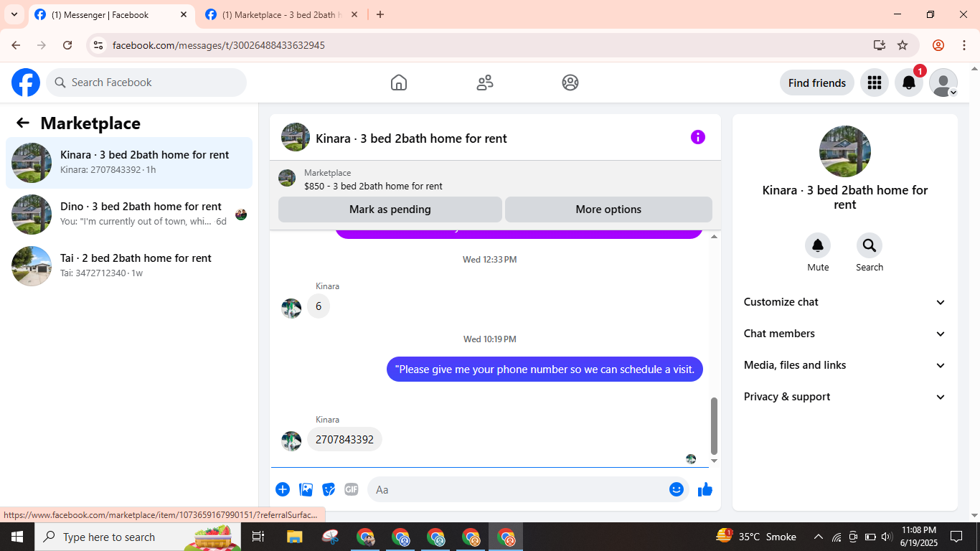The image size is (980, 551).
Task: Open account profile avatar menu
Action: click(943, 83)
